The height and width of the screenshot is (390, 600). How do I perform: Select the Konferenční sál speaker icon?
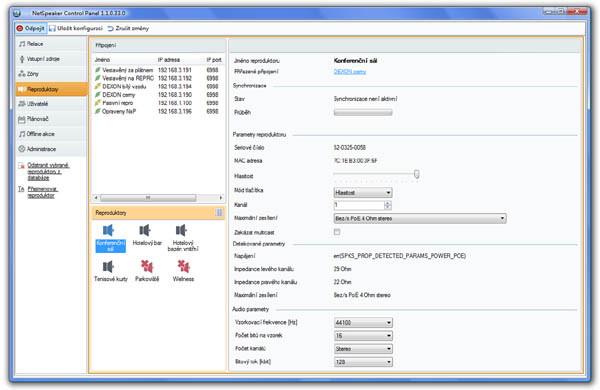108,230
